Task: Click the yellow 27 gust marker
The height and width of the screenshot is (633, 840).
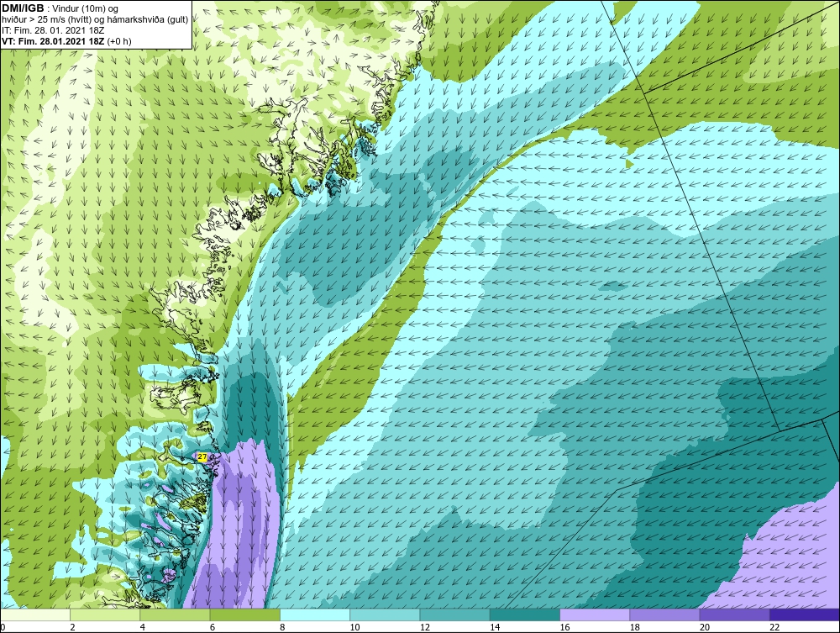Action: pos(202,456)
